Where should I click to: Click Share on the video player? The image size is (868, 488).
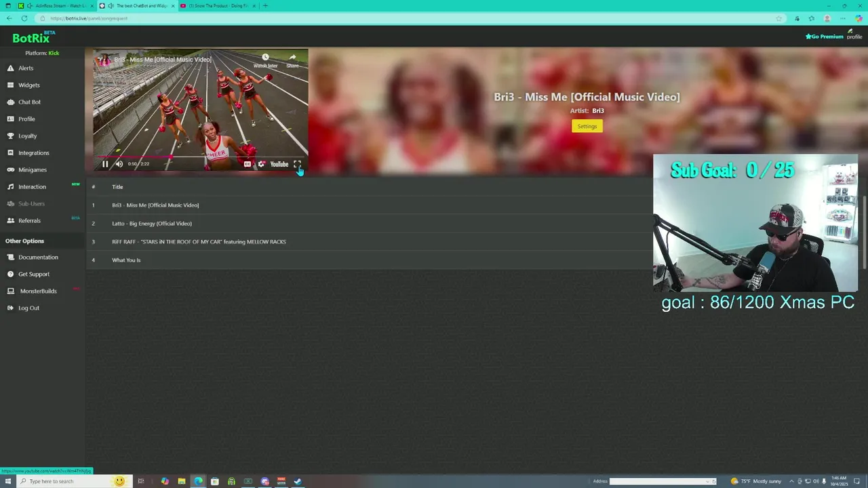pos(292,61)
